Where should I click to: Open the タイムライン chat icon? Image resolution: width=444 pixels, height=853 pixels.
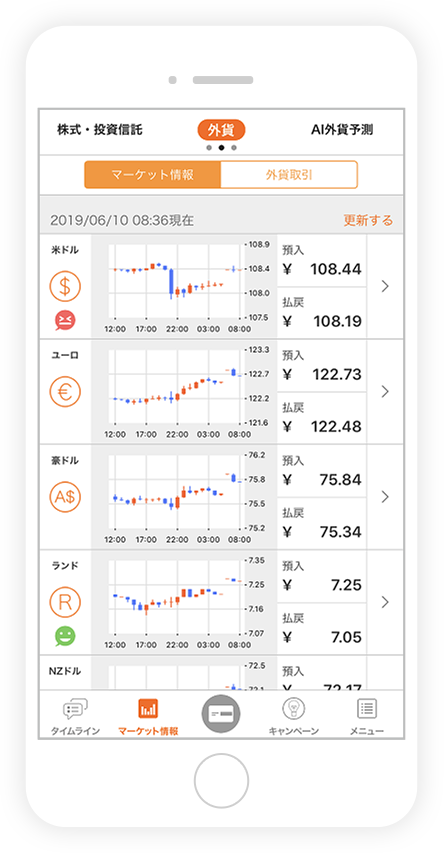pos(76,709)
